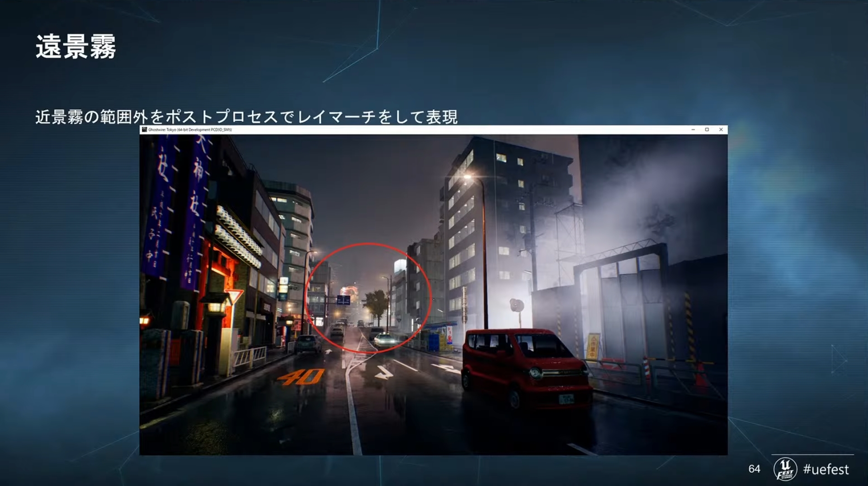Select the slide heading "遠景霧"
The width and height of the screenshot is (868, 486).
coord(76,47)
